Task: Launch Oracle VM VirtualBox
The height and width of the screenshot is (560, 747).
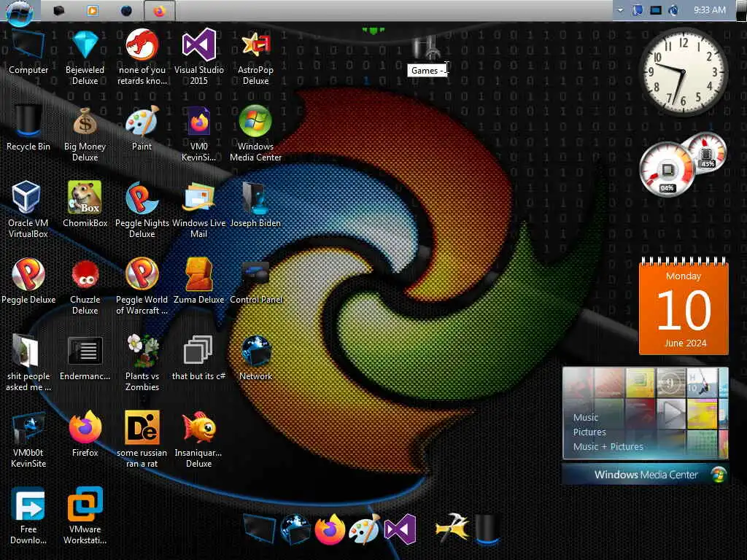Action: (28, 210)
